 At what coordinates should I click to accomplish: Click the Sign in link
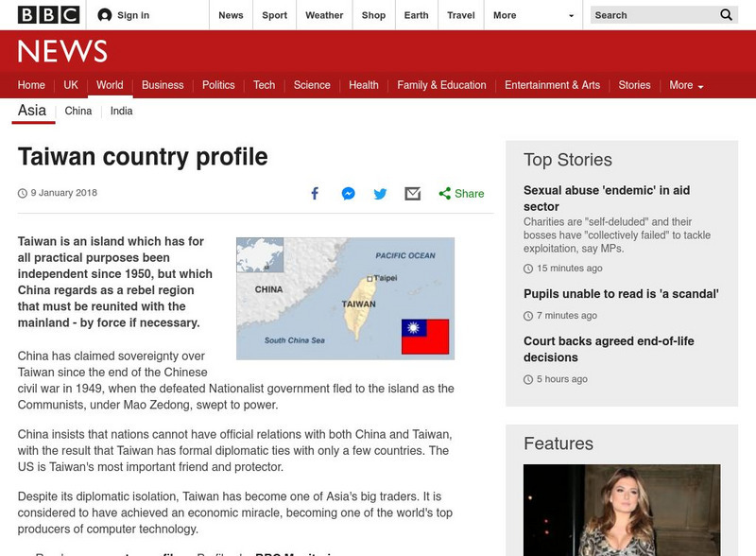(x=133, y=15)
